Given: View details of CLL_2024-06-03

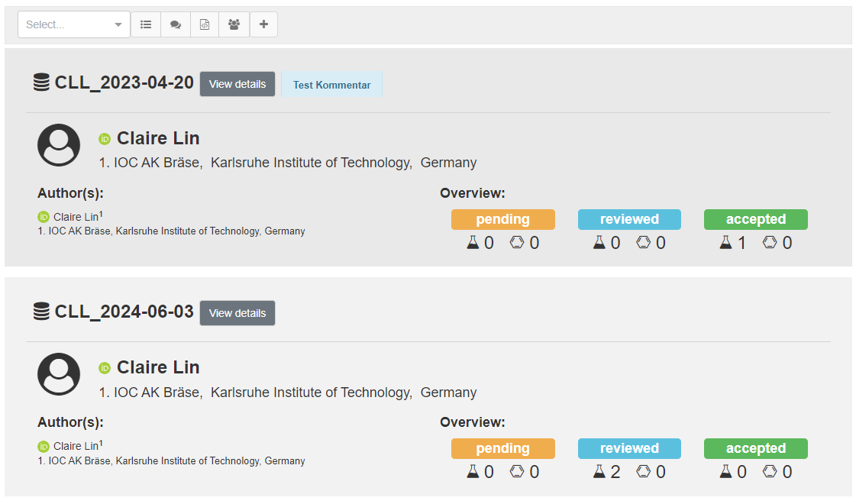Looking at the screenshot, I should [237, 313].
